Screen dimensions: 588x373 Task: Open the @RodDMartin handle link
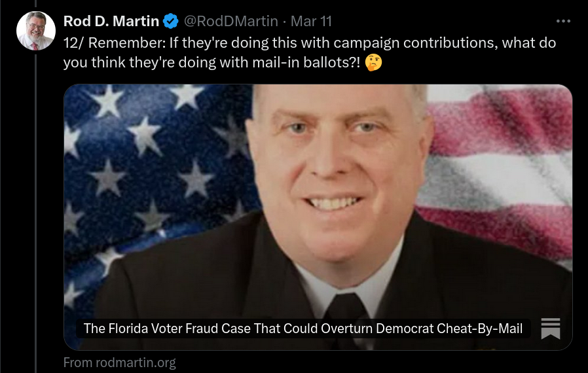click(231, 21)
